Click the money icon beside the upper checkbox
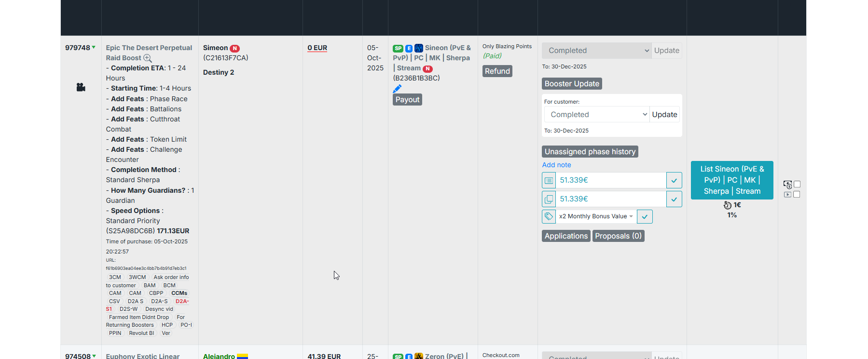Screen dimensions: 868x359 (787, 185)
